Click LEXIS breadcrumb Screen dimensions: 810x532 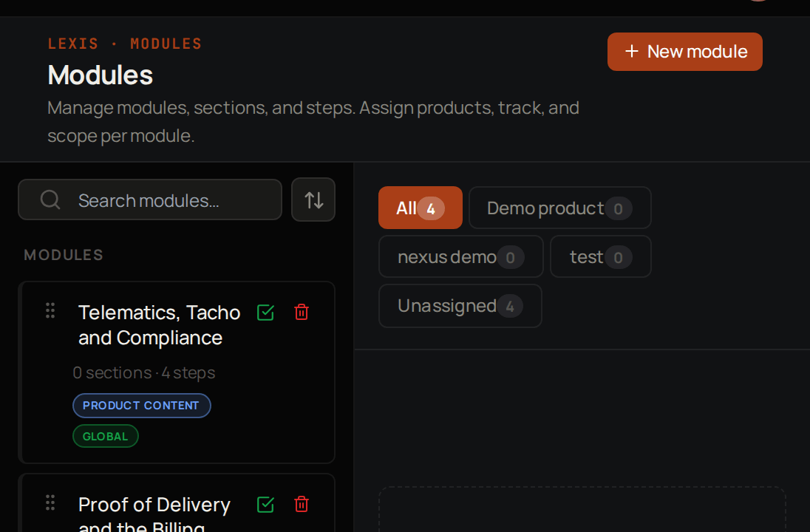tap(73, 44)
